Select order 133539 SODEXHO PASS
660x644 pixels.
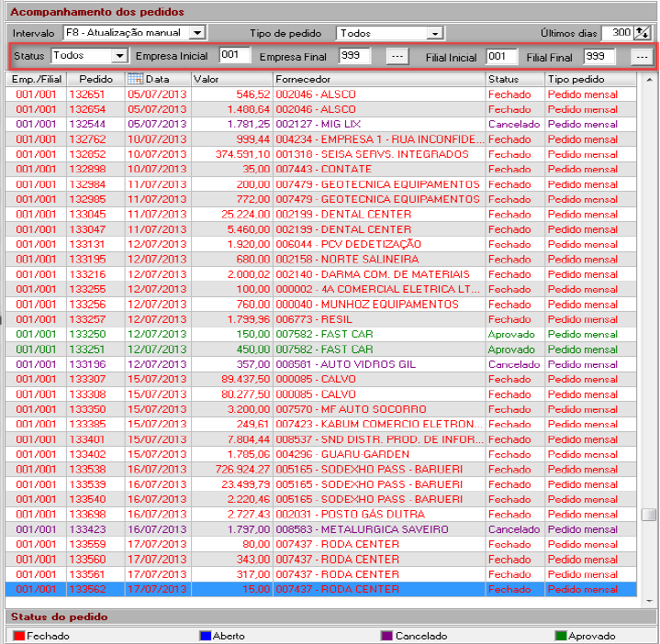pyautogui.click(x=320, y=484)
